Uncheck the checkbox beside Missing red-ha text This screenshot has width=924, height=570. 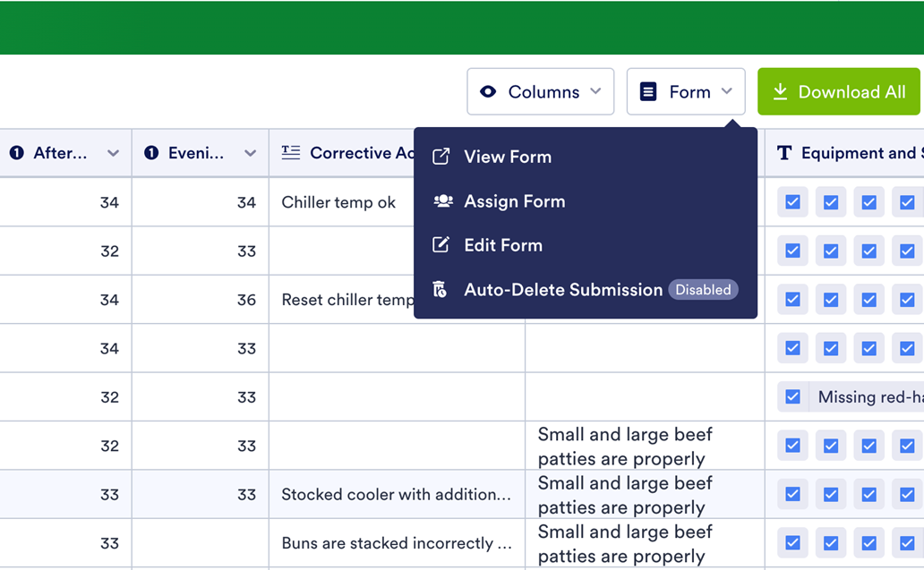pos(792,396)
